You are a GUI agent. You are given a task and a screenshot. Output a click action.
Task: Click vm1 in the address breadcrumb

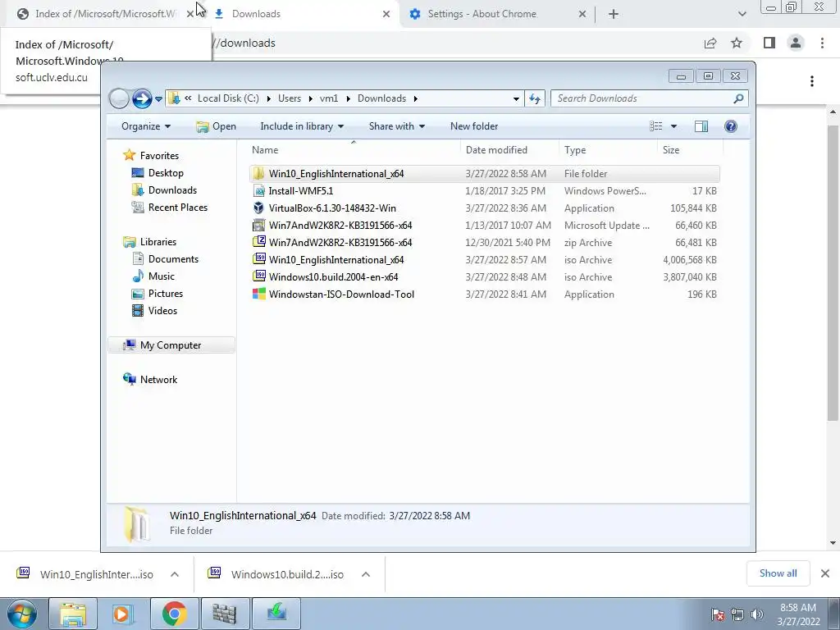pos(329,98)
